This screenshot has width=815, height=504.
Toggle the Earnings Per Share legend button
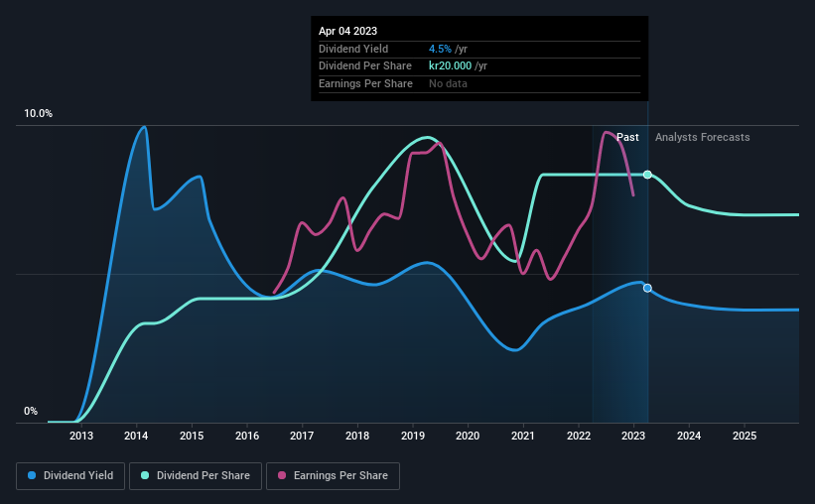coord(333,476)
